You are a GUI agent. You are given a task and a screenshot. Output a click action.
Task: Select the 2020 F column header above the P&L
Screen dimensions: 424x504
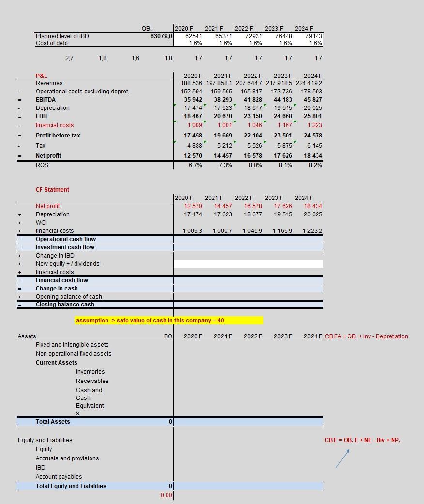pyautogui.click(x=194, y=76)
